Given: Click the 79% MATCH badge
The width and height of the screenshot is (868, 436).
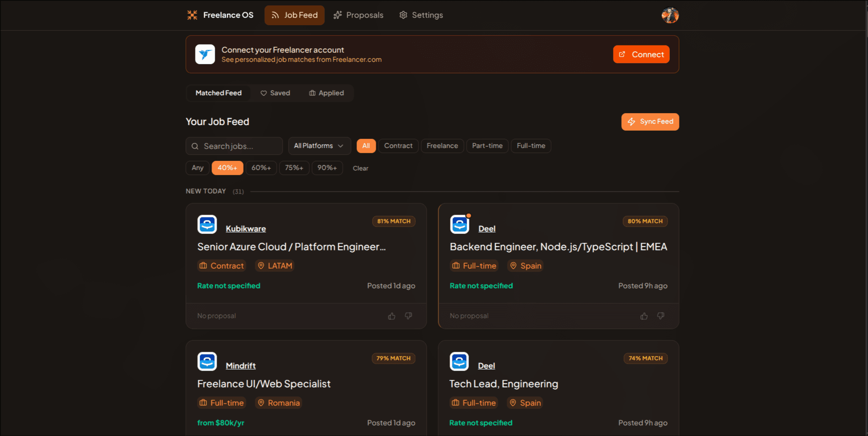Looking at the screenshot, I should (394, 358).
